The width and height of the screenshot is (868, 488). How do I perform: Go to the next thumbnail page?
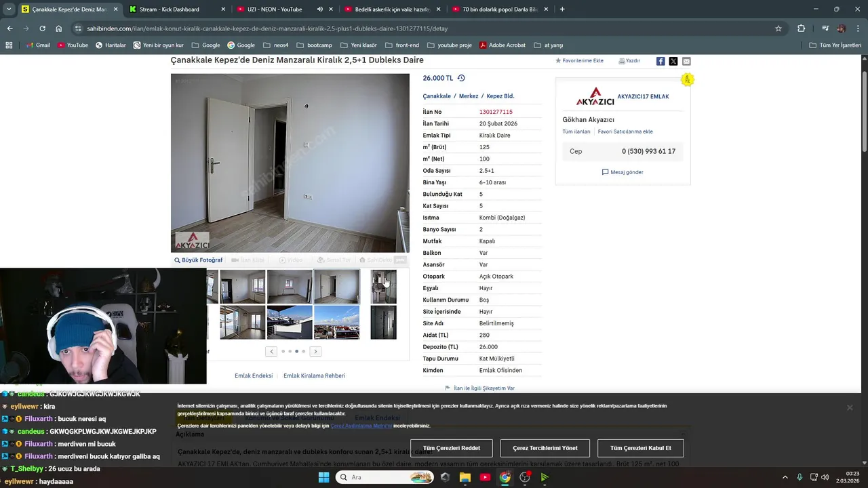[315, 351]
